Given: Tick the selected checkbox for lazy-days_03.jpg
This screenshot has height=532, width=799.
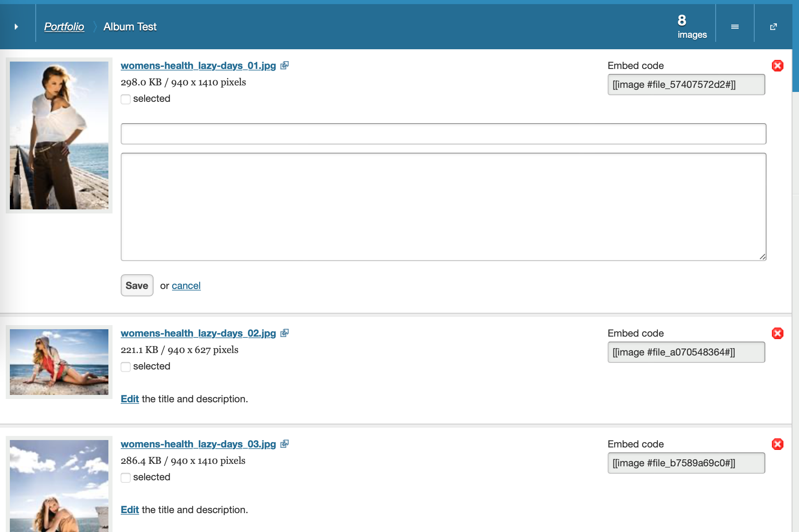Looking at the screenshot, I should pyautogui.click(x=126, y=477).
